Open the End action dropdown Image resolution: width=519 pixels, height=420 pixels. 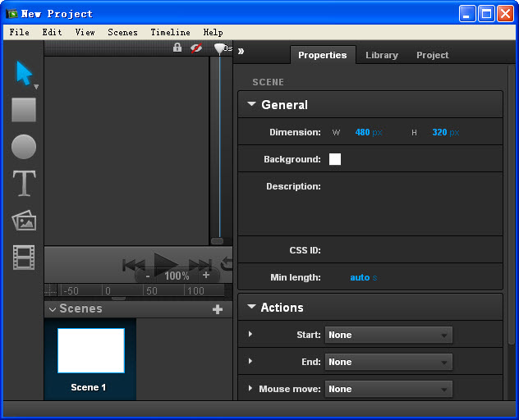[x=388, y=362]
